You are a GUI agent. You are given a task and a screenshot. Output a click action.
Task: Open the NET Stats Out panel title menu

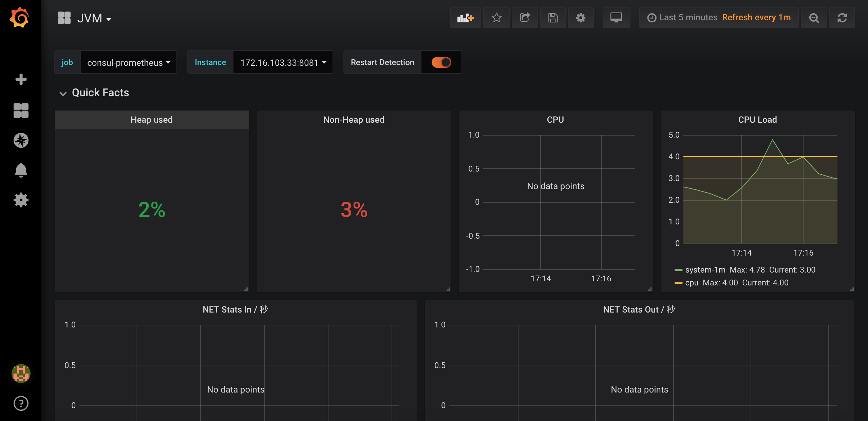point(639,309)
